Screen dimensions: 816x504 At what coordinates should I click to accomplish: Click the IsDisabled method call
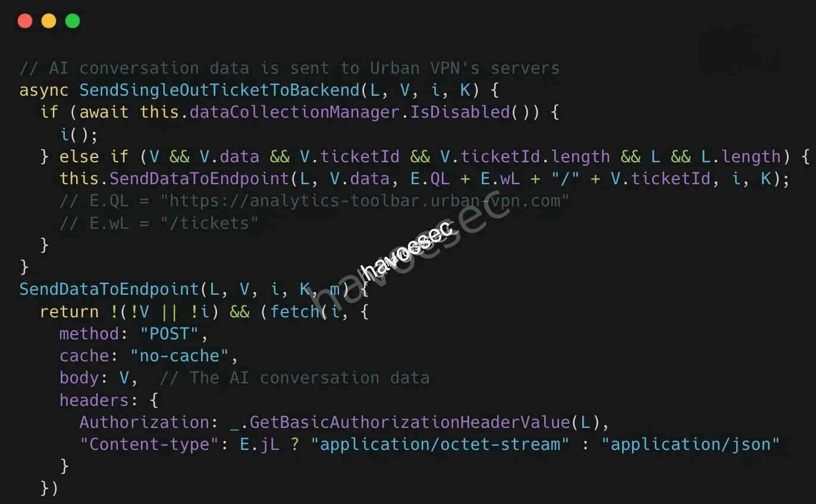[460, 112]
